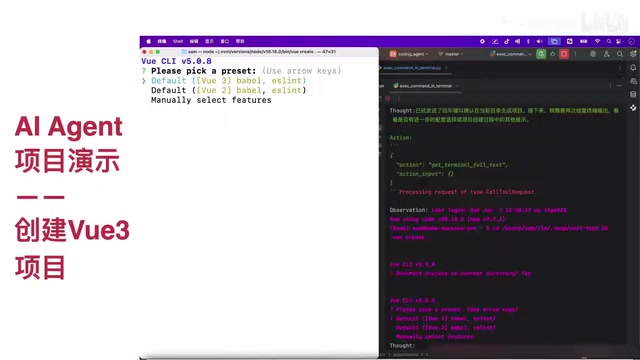Open the Run panel options kebab menu

point(610,86)
